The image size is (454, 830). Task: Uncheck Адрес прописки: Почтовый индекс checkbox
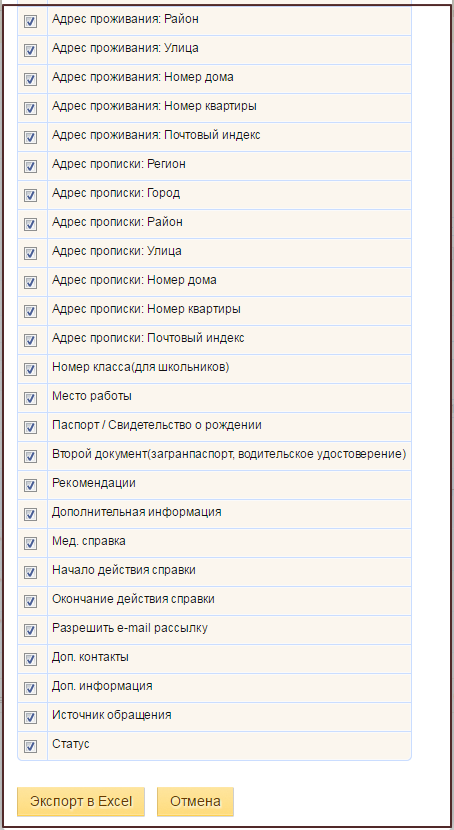click(31, 340)
